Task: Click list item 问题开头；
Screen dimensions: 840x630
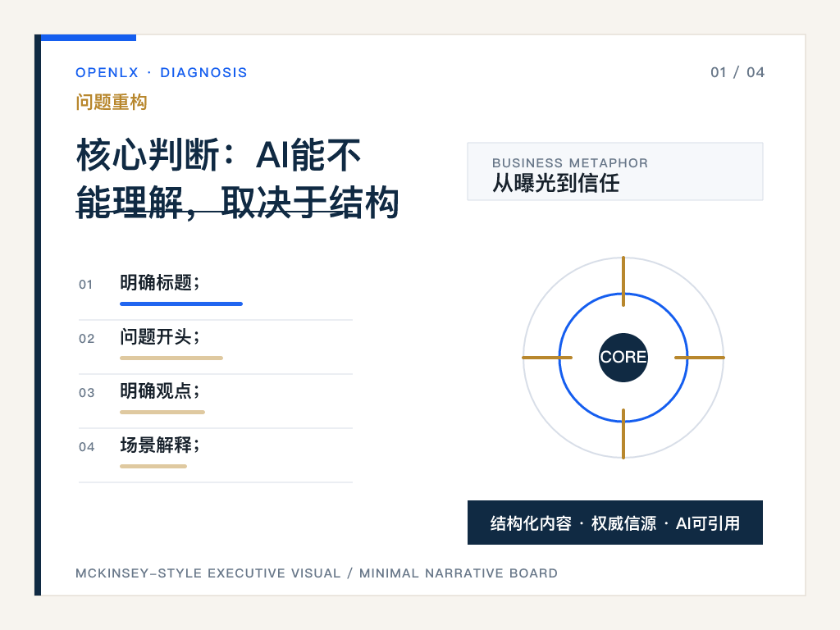Action: [x=160, y=336]
